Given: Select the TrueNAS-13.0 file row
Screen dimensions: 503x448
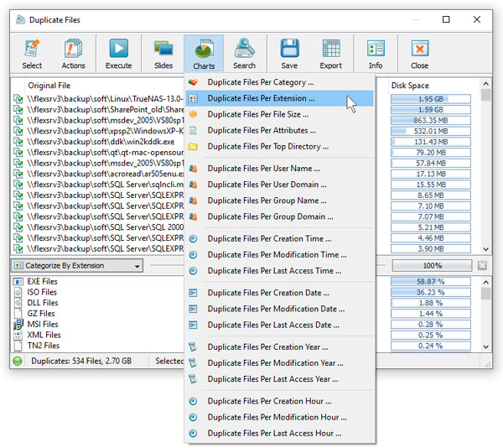Looking at the screenshot, I should [x=99, y=99].
